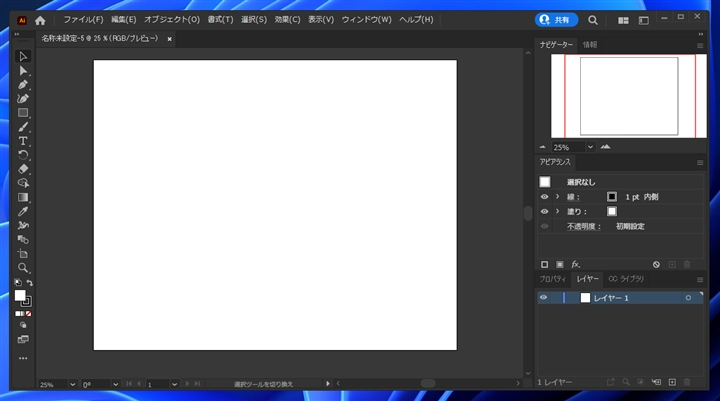Select the Rotate tool
Image resolution: width=720 pixels, height=401 pixels.
tap(23, 155)
